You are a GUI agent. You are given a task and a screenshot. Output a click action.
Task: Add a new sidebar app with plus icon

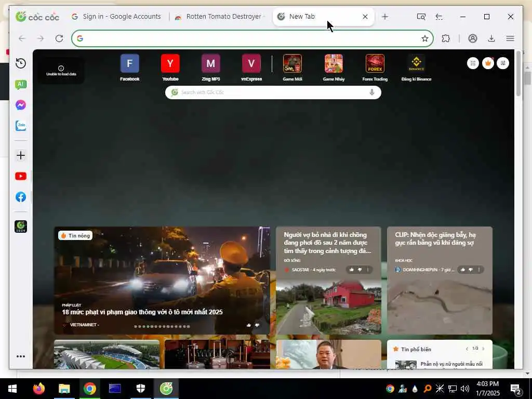pyautogui.click(x=21, y=155)
